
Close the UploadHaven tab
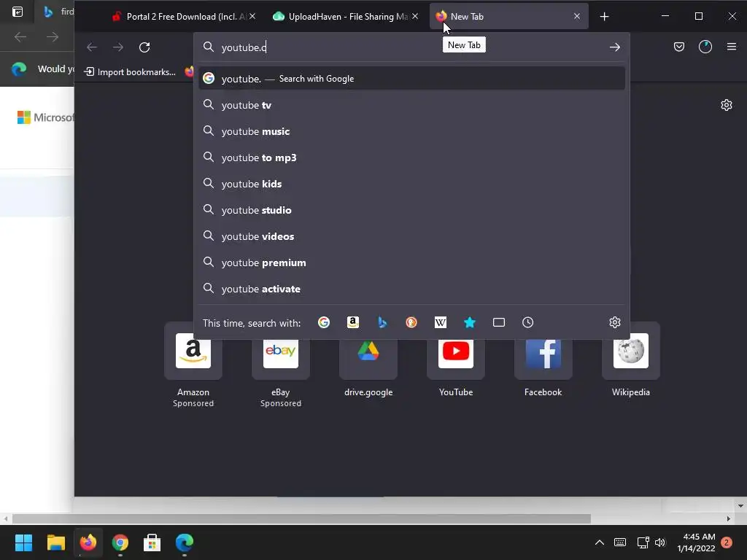click(x=415, y=16)
